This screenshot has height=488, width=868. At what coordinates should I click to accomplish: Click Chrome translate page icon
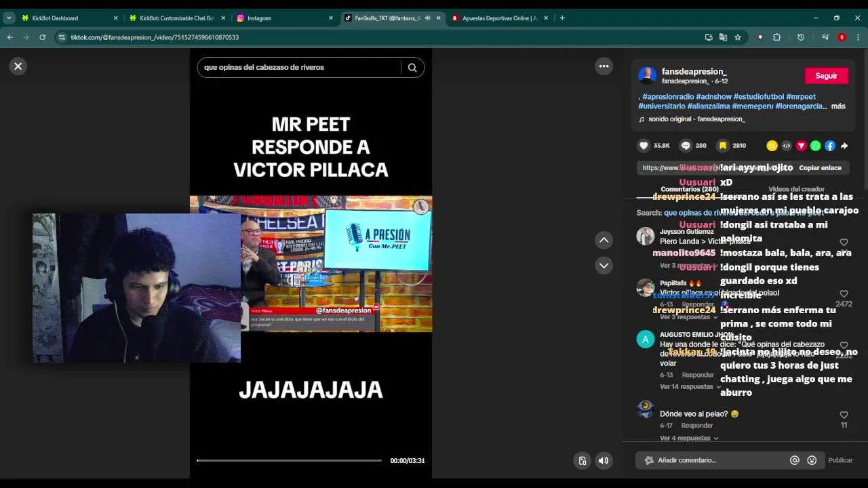(x=723, y=37)
